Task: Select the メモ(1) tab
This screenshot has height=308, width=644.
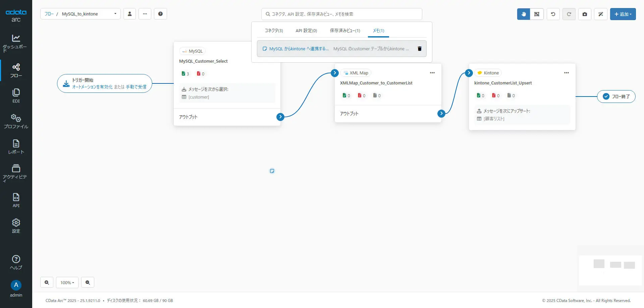Action: [378, 30]
